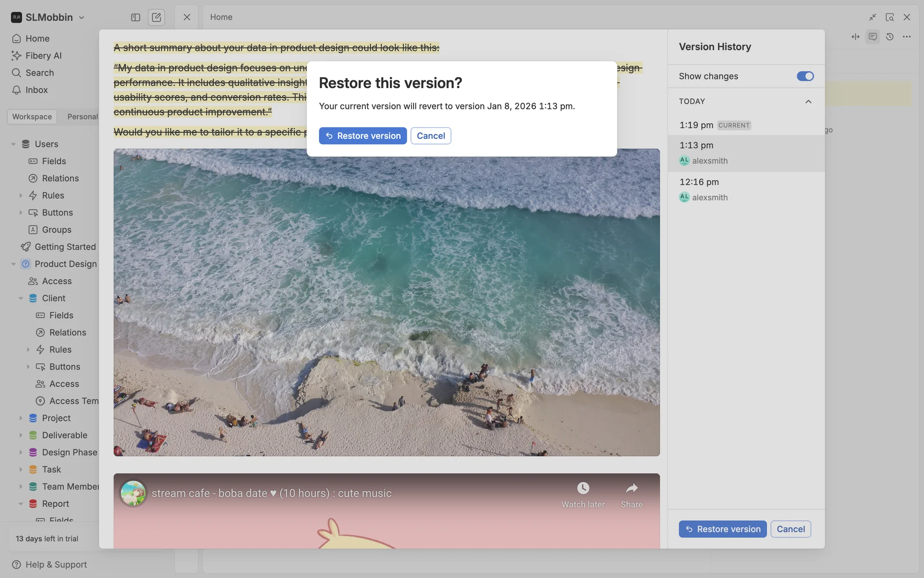Click Cancel in the restore dialog
Screen dimensions: 924x578
coord(430,136)
